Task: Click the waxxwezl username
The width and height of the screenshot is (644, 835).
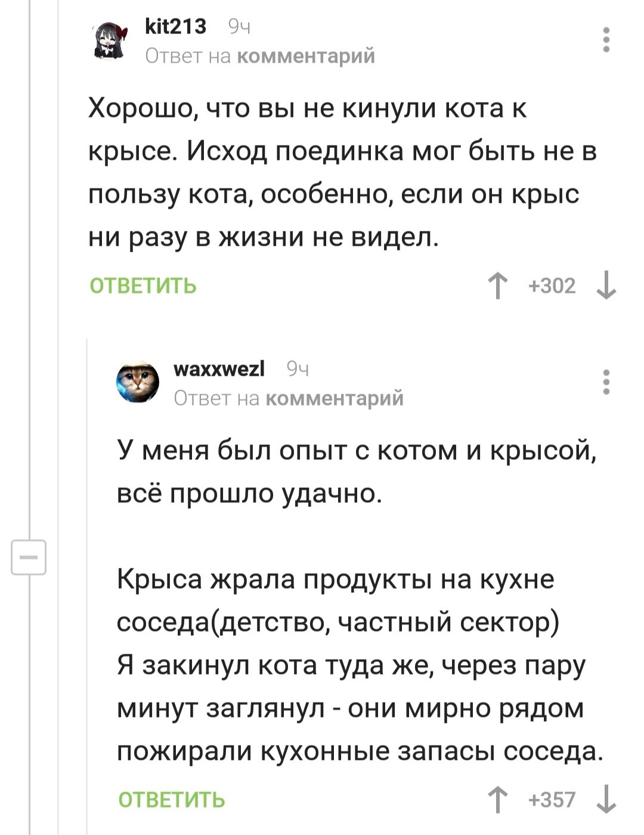Action: tap(219, 369)
